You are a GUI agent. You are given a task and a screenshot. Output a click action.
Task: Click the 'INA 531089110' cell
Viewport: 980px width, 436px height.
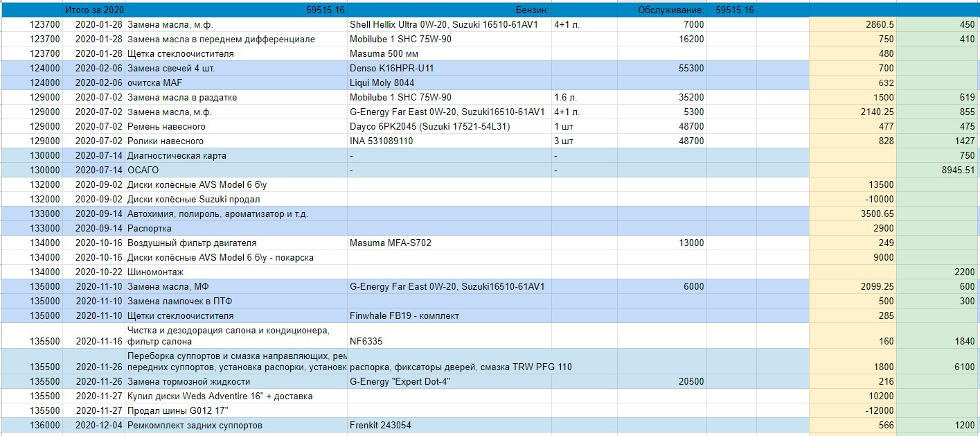pyautogui.click(x=449, y=141)
